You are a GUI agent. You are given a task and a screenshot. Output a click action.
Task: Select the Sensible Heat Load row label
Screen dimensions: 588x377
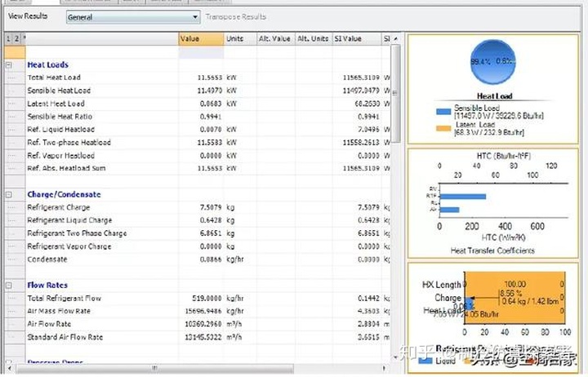(59, 91)
